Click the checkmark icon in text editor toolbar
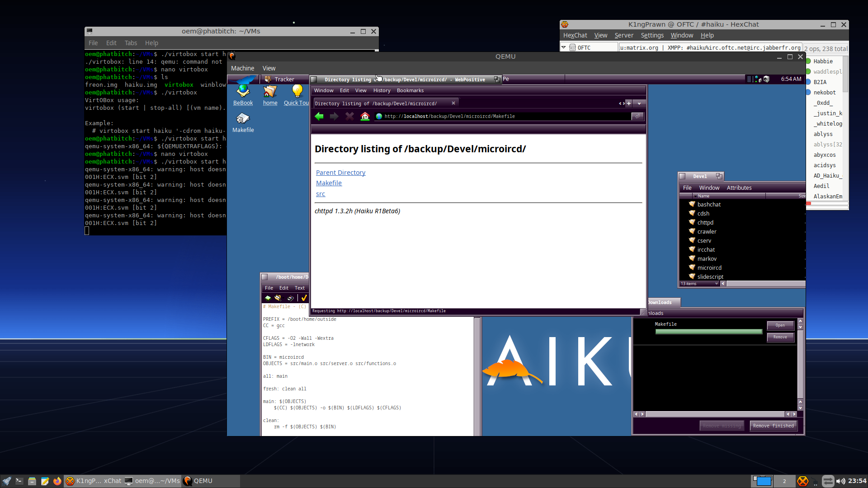The width and height of the screenshot is (868, 488). point(304,298)
